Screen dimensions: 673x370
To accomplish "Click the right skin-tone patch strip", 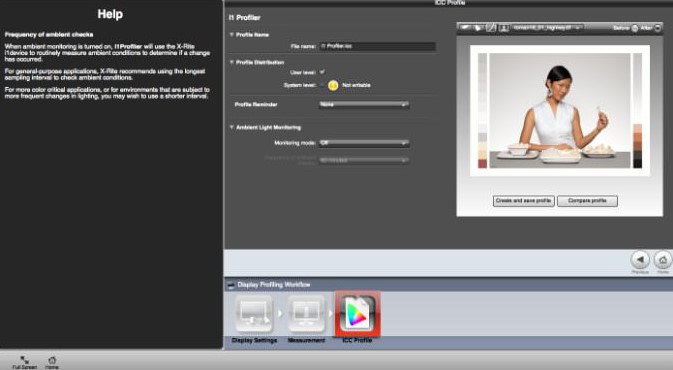I will click(x=637, y=110).
